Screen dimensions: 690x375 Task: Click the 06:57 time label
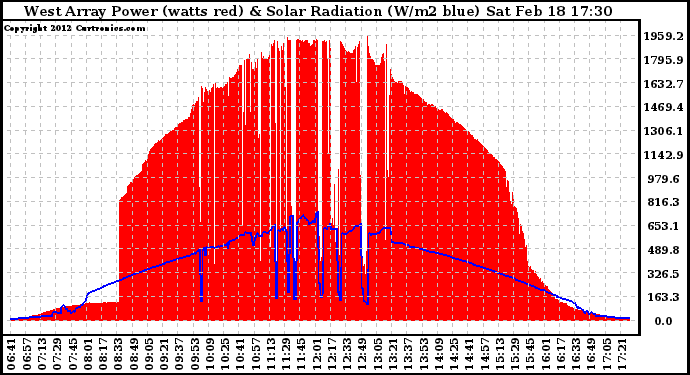[26, 354]
